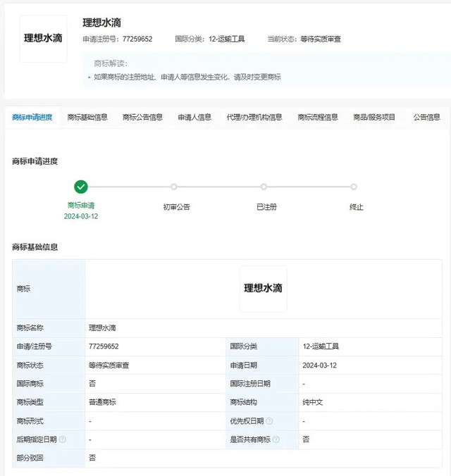Click table cell 77259652
This screenshot has height=476, width=451.
tap(104, 346)
